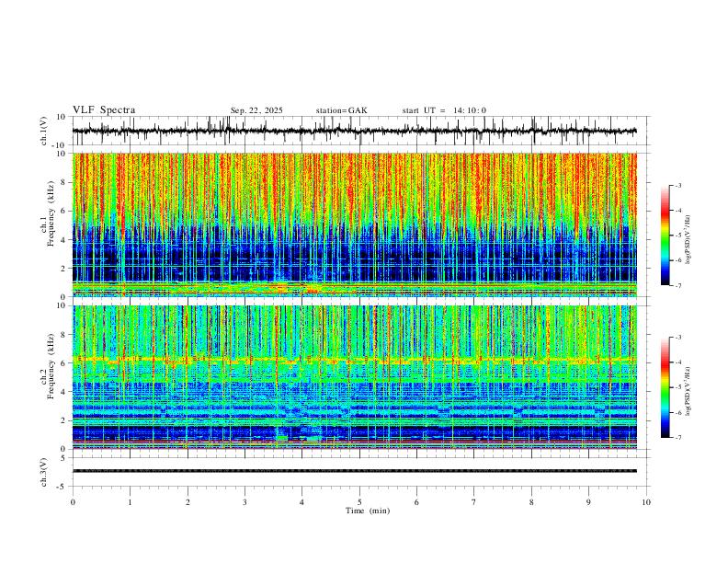This screenshot has height=563, width=728.
Task: Click the date 'Sep. 22, 2025'
Action: [256, 110]
